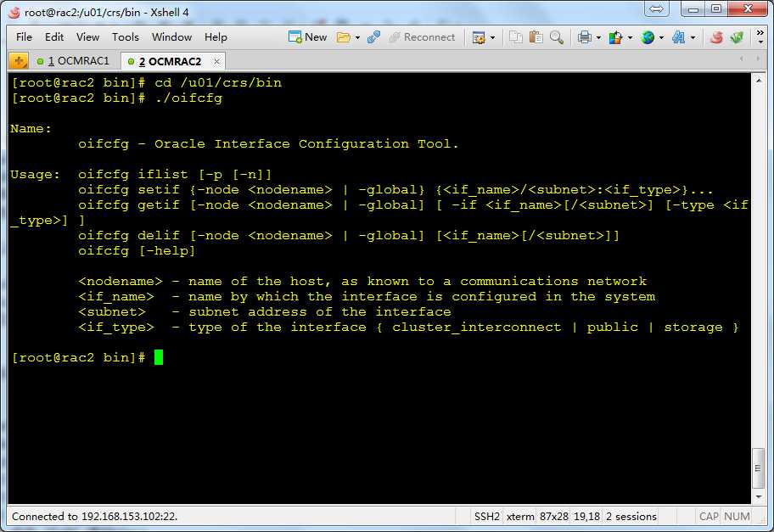Click the color scheme icon
This screenshot has height=532, width=774.
coord(615,37)
